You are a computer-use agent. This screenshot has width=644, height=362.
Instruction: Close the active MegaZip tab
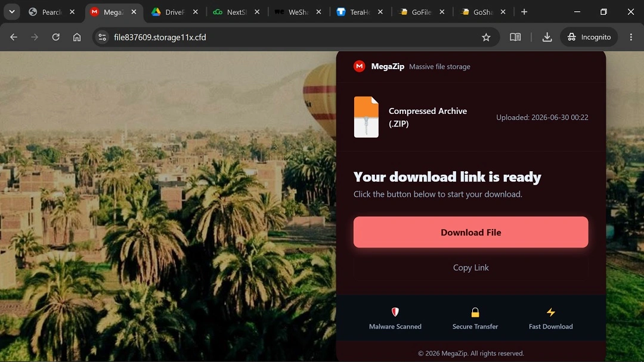point(134,12)
